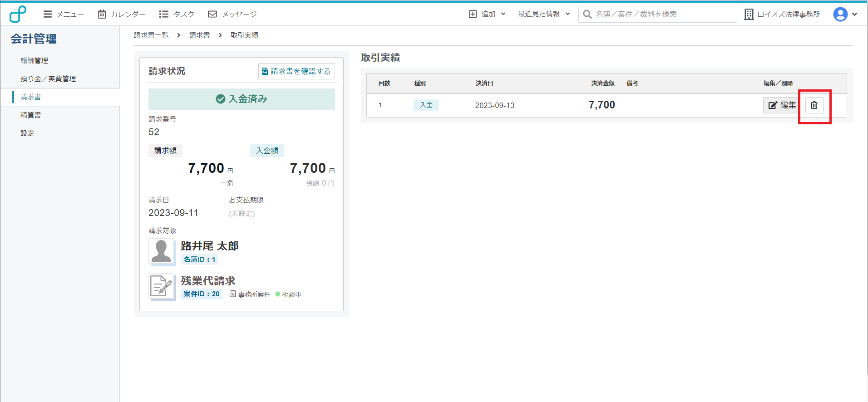Delete the payment record with trash icon

[814, 105]
